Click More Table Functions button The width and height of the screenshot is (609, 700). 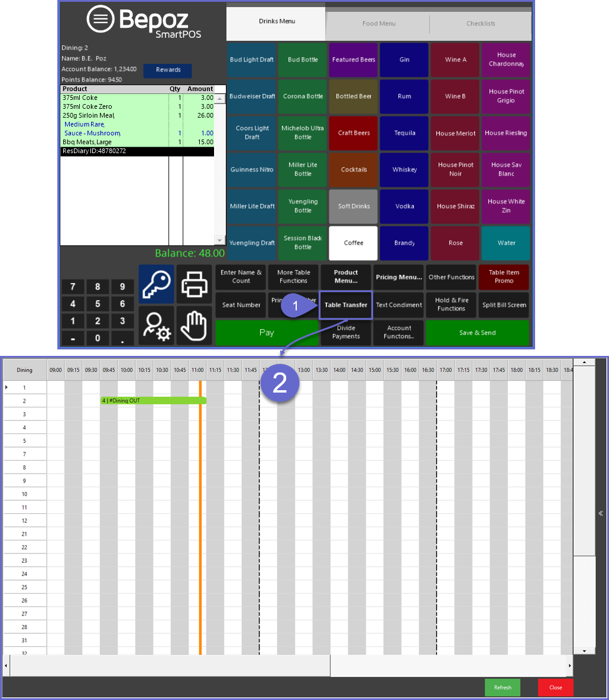coord(293,277)
